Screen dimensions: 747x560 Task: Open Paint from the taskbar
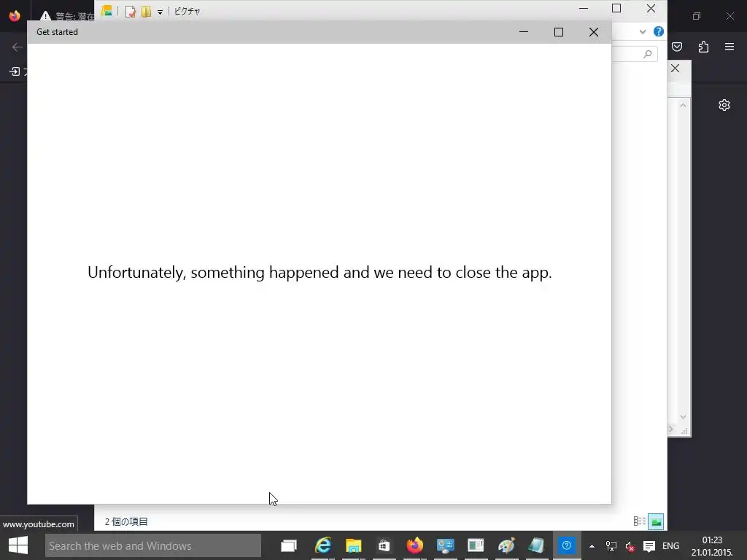(506, 545)
